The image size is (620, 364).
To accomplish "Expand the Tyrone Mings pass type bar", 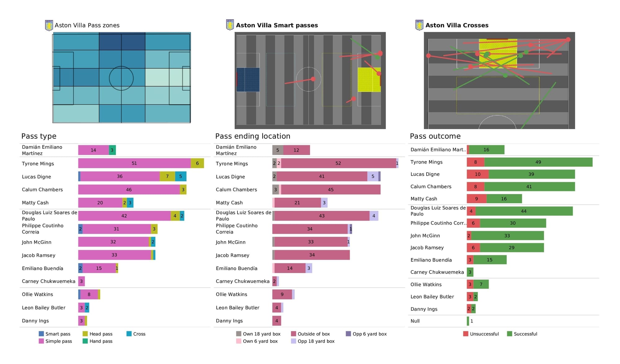I will point(126,163).
